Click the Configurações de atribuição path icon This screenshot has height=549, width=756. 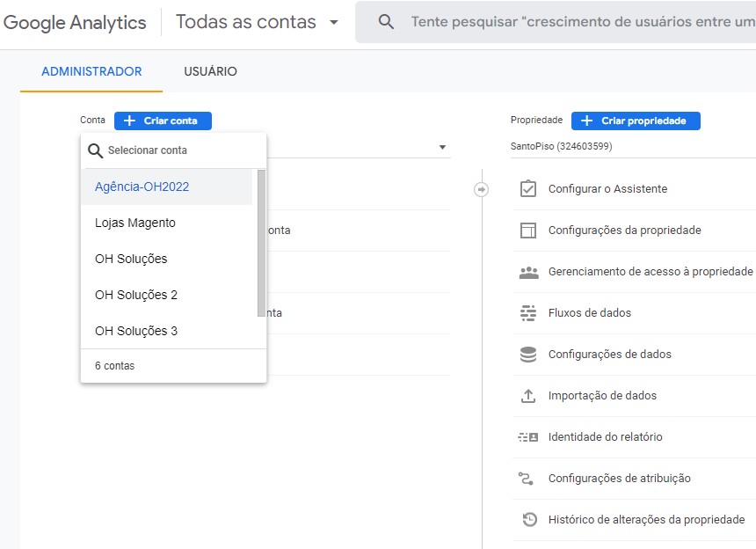click(x=526, y=478)
